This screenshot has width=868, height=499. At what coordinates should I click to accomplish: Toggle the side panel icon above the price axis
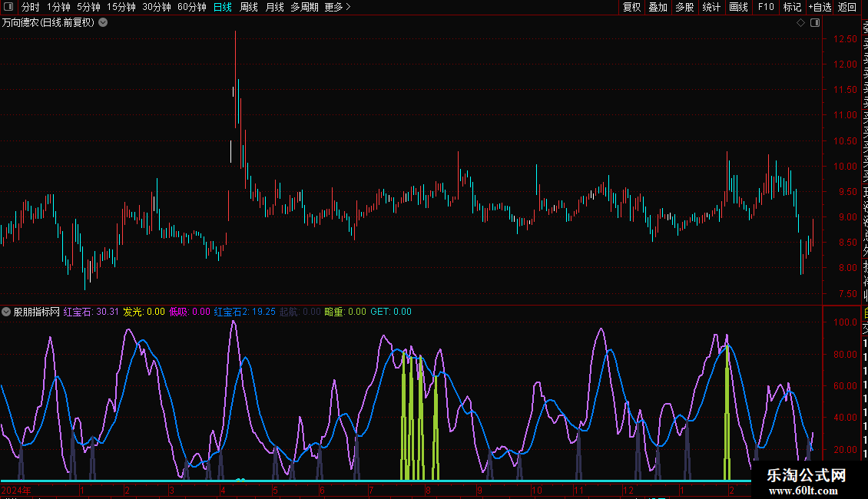[815, 23]
